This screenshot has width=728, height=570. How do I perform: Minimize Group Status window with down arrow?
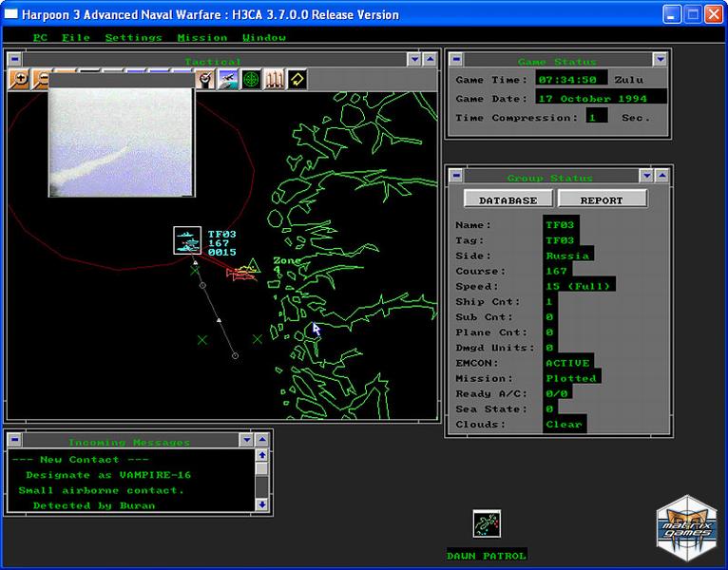tap(646, 176)
